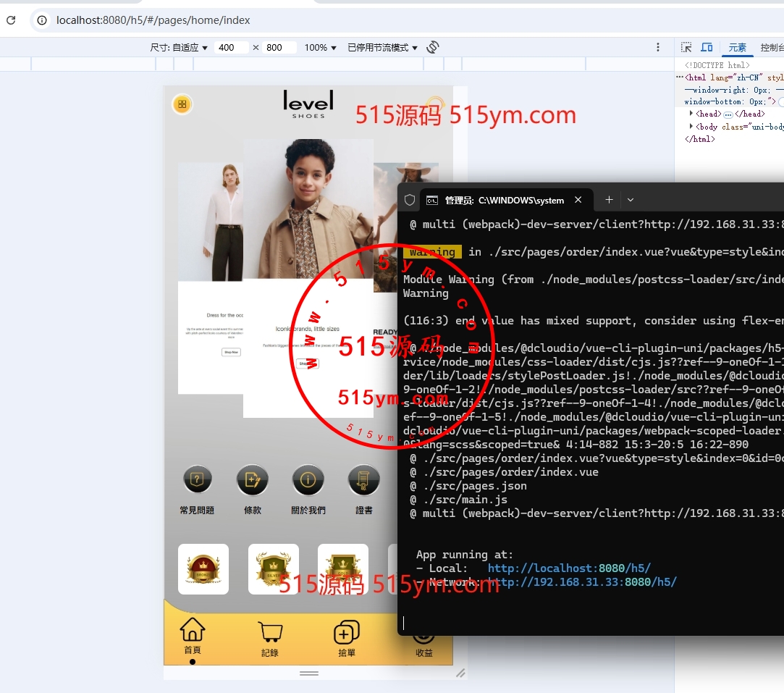This screenshot has width=784, height=693.
Task: Click the yellow grid menu icon
Action: pyautogui.click(x=182, y=104)
